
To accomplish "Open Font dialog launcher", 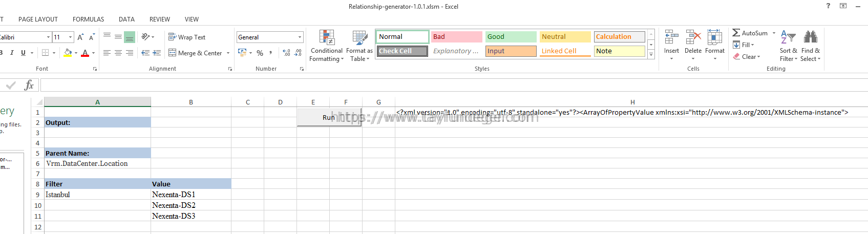I will 95,69.
